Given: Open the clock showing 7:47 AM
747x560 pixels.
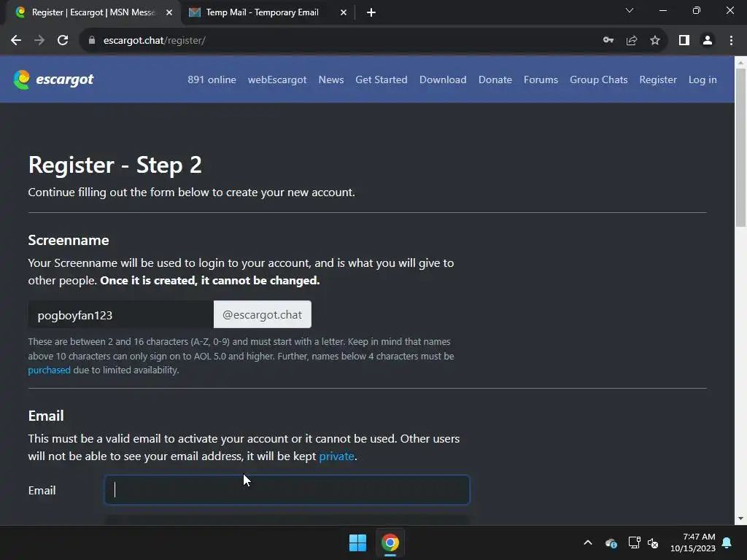Looking at the screenshot, I should point(693,542).
